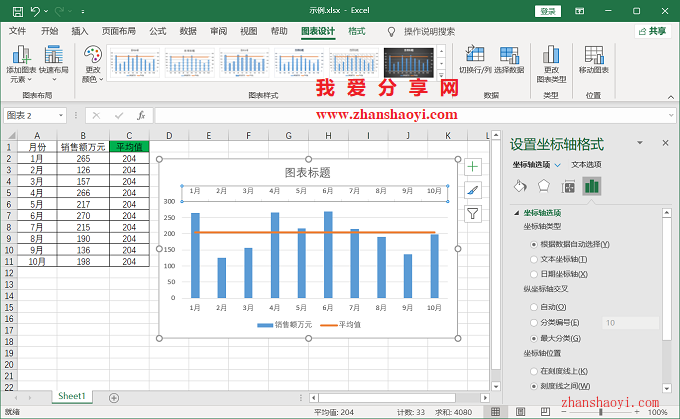This screenshot has width=680, height=419.
Task: Click the Select Data icon
Action: click(x=509, y=59)
